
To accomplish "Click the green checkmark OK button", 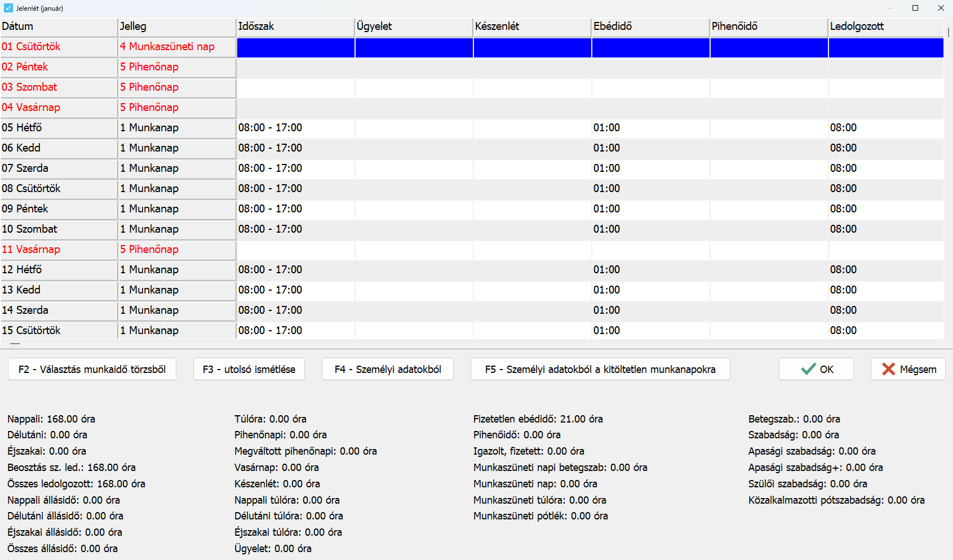I will 816,369.
